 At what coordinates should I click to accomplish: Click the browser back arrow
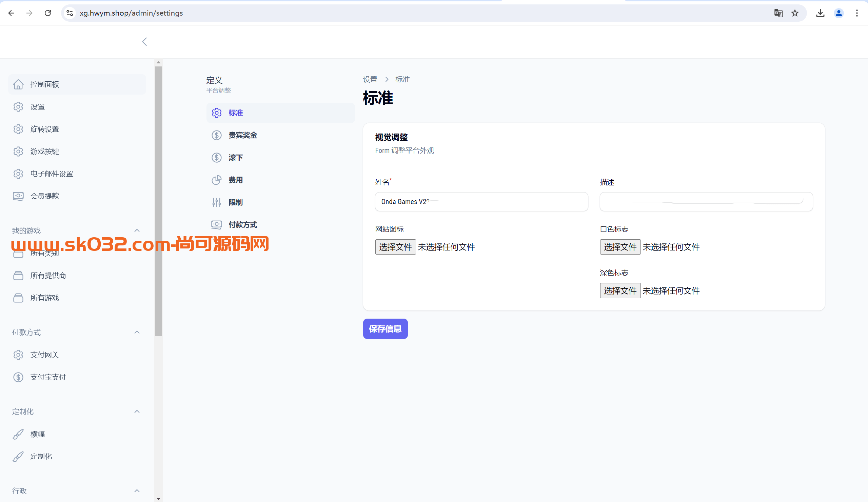click(x=12, y=13)
